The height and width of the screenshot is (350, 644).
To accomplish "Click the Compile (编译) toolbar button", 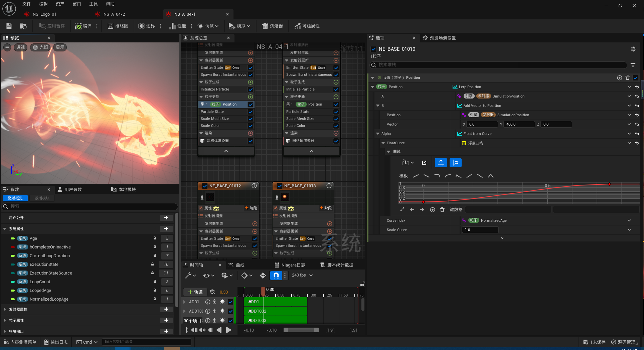I will tap(83, 26).
